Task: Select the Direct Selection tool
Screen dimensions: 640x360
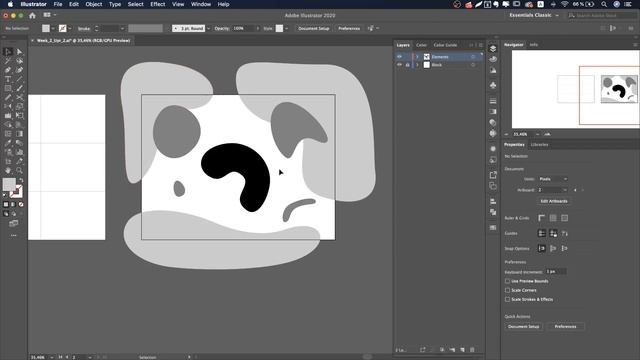Action: tap(19, 52)
